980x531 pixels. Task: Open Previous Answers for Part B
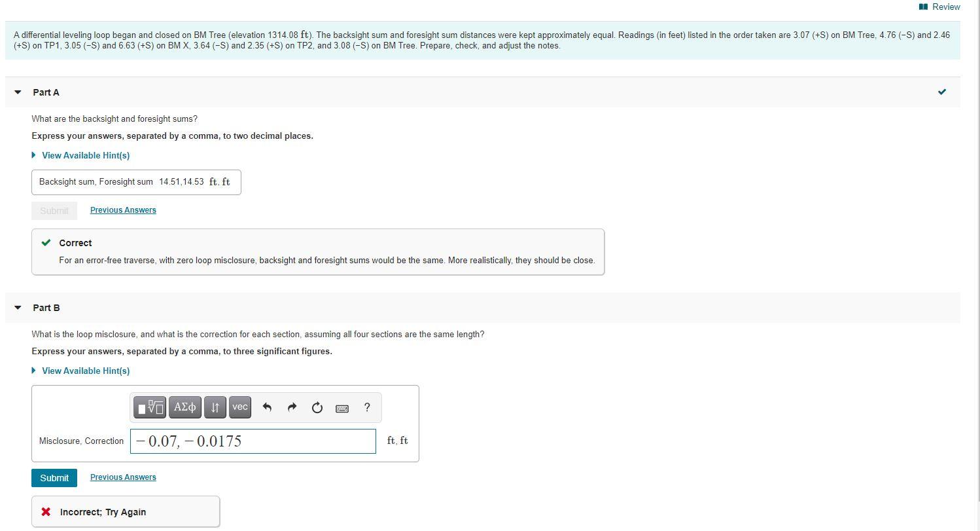point(122,477)
